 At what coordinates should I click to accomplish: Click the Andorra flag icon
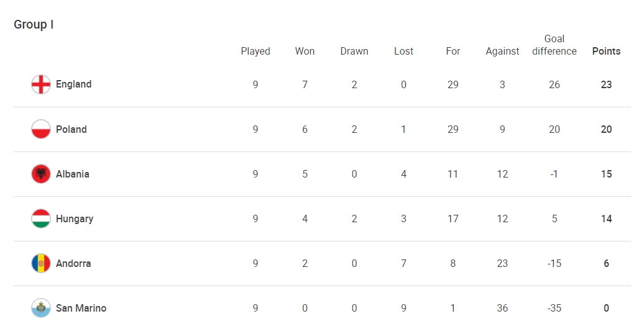pyautogui.click(x=41, y=263)
